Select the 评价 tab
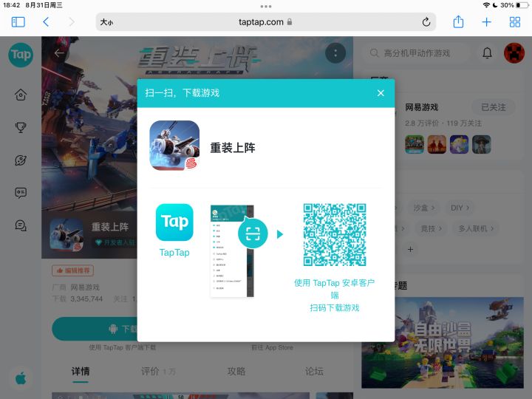 158,372
